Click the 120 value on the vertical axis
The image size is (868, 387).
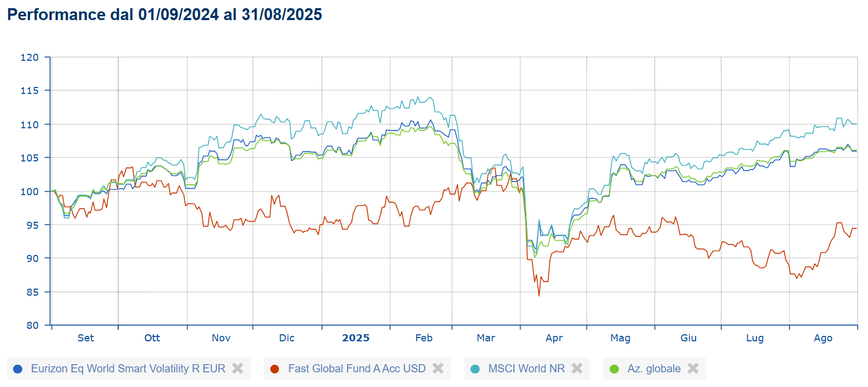pos(29,57)
